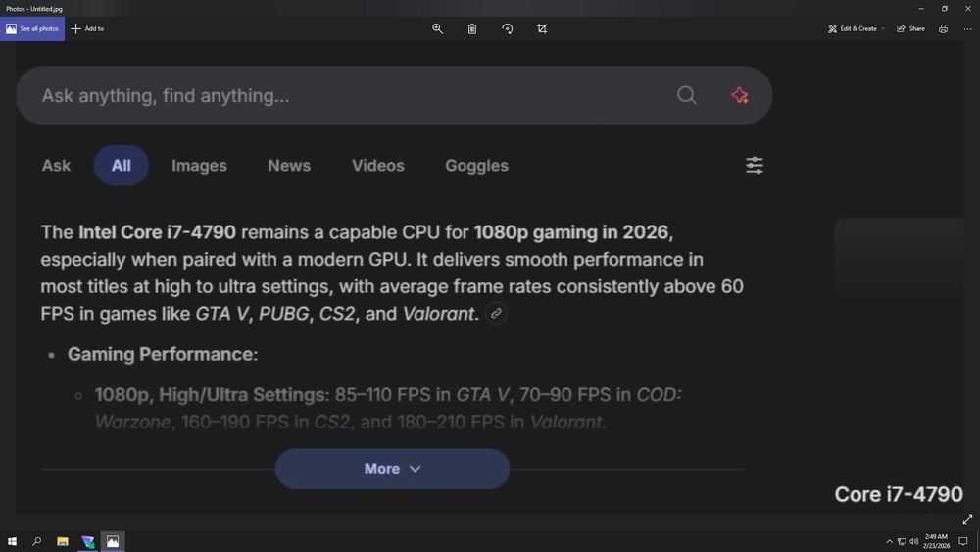Open the Edit & Create dropdown

click(x=857, y=29)
